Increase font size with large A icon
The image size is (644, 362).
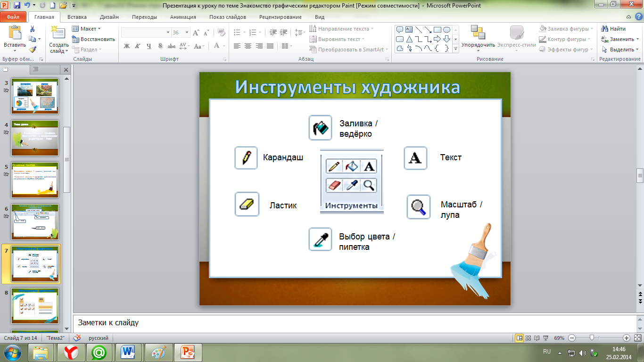197,33
